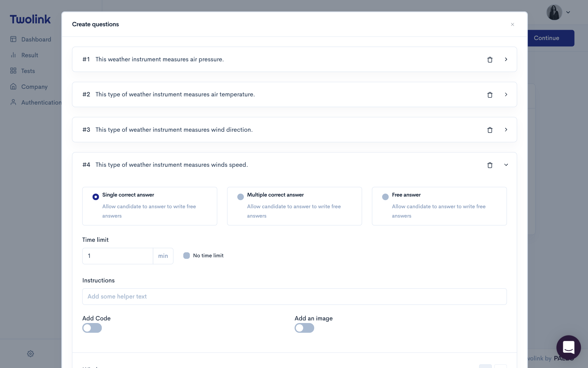The width and height of the screenshot is (588, 368).
Task: Delete question #3 with its trash icon
Action: click(490, 130)
